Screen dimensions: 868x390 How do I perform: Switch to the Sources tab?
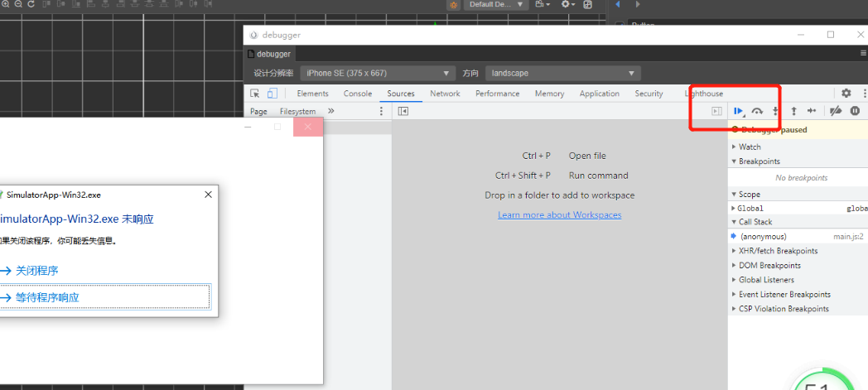tap(401, 94)
